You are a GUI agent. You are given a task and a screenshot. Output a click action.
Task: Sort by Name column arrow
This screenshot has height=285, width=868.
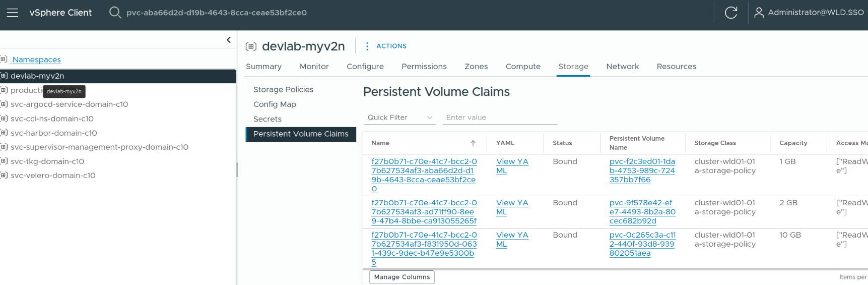(473, 143)
